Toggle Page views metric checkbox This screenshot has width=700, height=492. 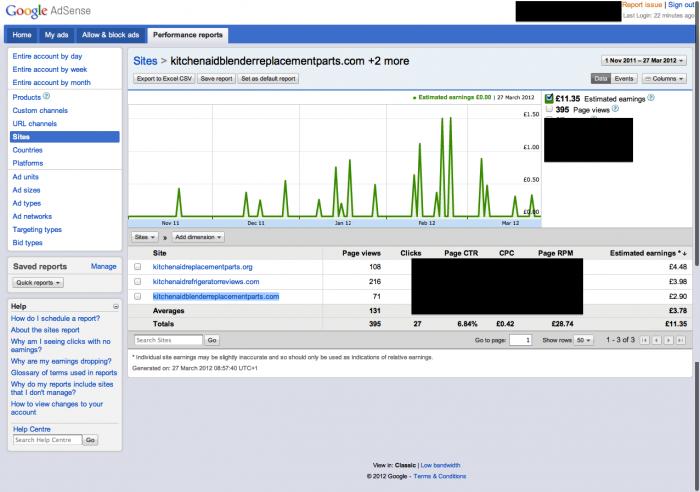point(549,109)
